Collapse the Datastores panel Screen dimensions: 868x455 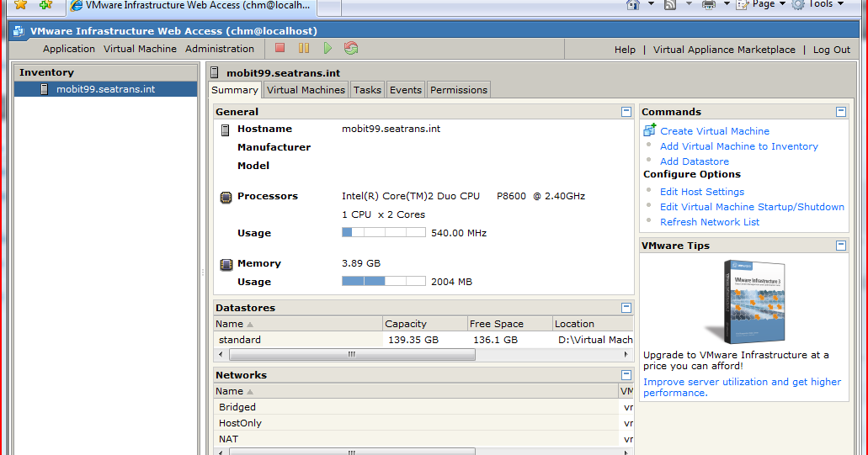click(626, 307)
